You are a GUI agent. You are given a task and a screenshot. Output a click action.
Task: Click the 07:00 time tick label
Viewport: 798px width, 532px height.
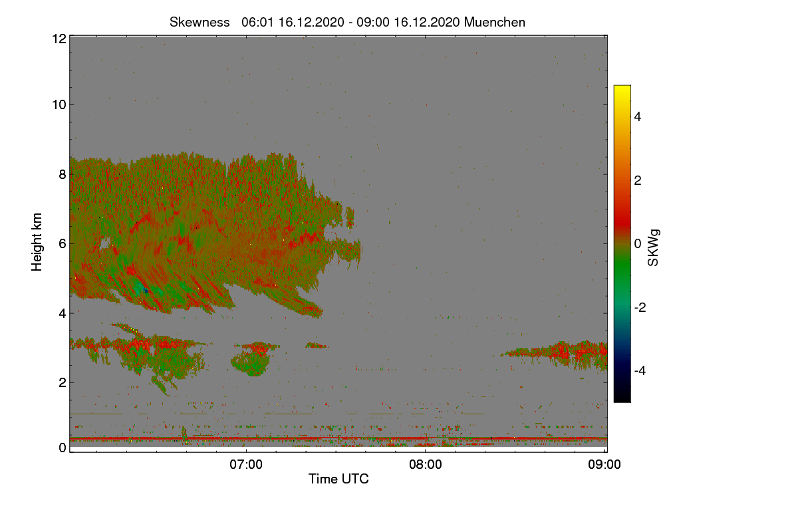tap(246, 465)
